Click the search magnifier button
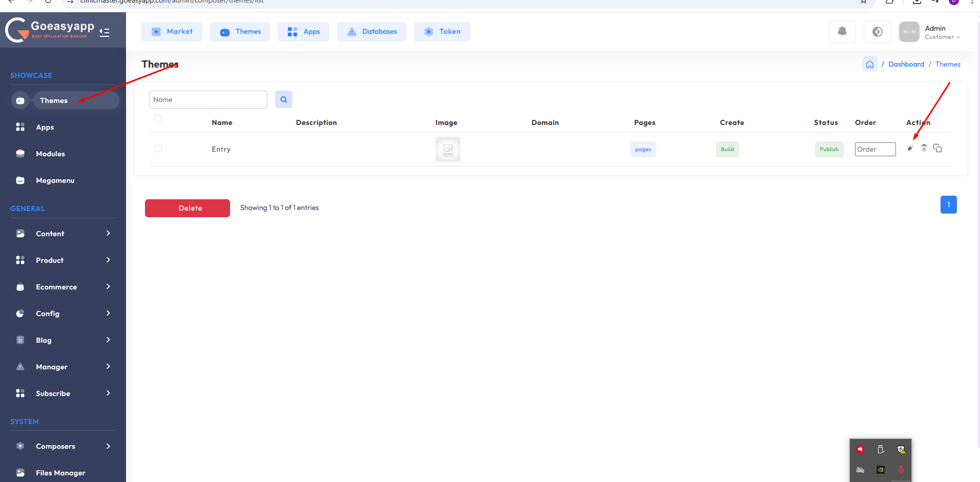980x482 pixels. pos(284,99)
